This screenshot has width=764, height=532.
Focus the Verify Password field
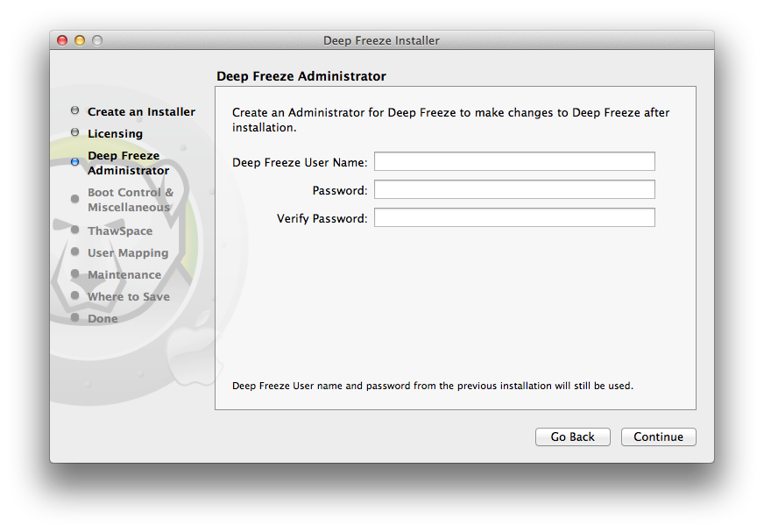tap(514, 217)
